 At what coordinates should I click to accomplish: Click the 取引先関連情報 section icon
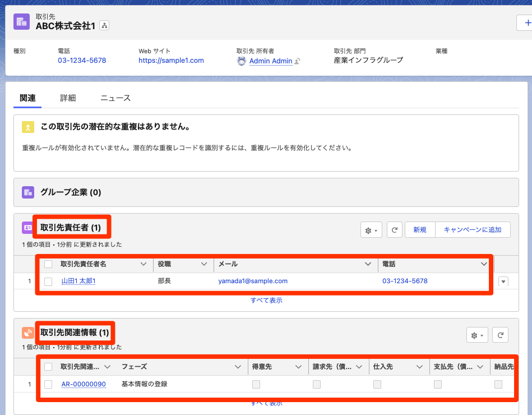click(27, 332)
